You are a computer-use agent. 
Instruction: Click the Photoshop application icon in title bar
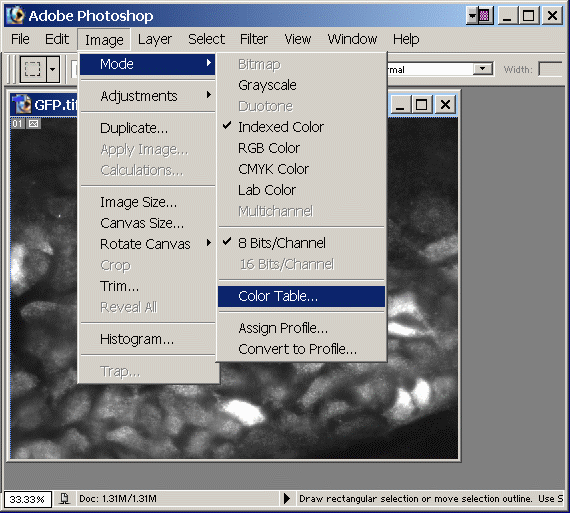(15, 15)
